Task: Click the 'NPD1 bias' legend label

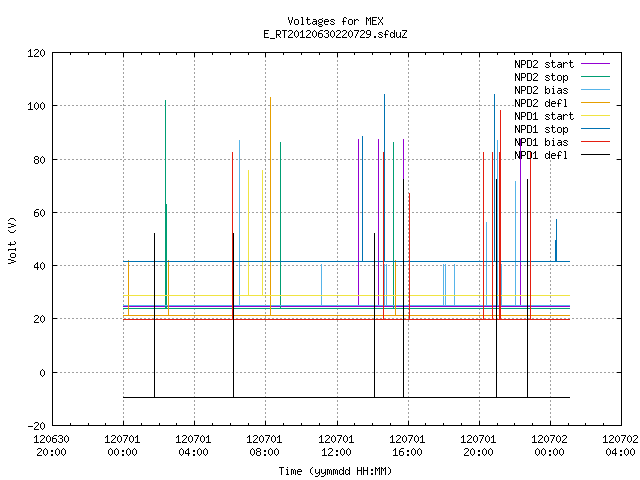Action: coord(541,142)
